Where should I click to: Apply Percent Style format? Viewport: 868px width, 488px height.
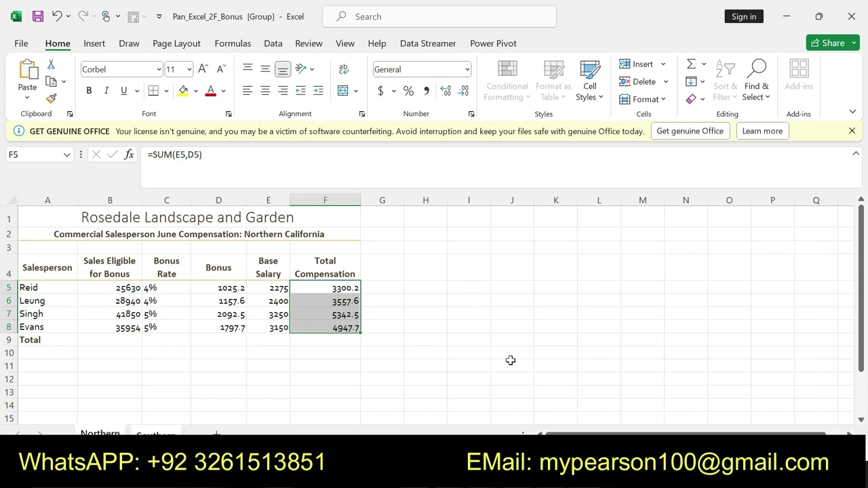pos(408,90)
